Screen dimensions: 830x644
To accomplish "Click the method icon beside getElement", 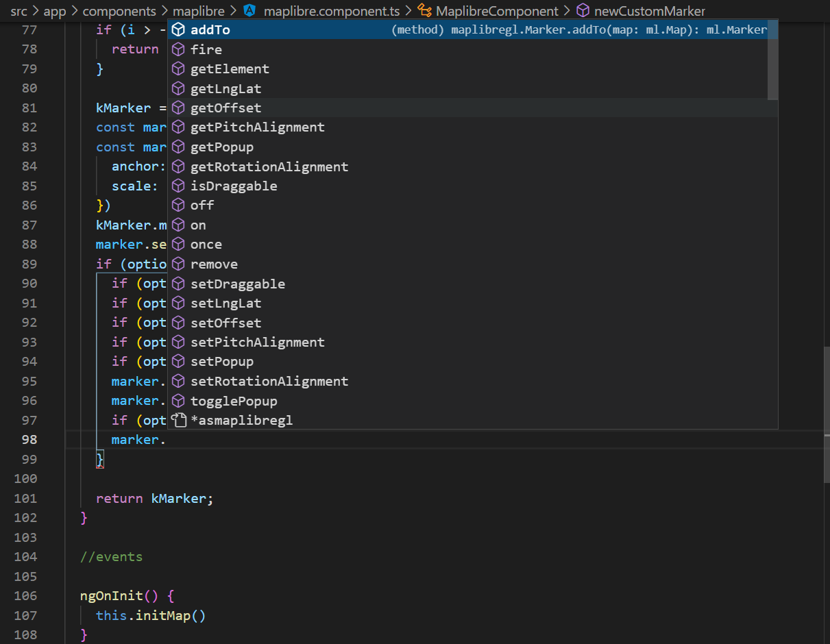I will pos(178,69).
